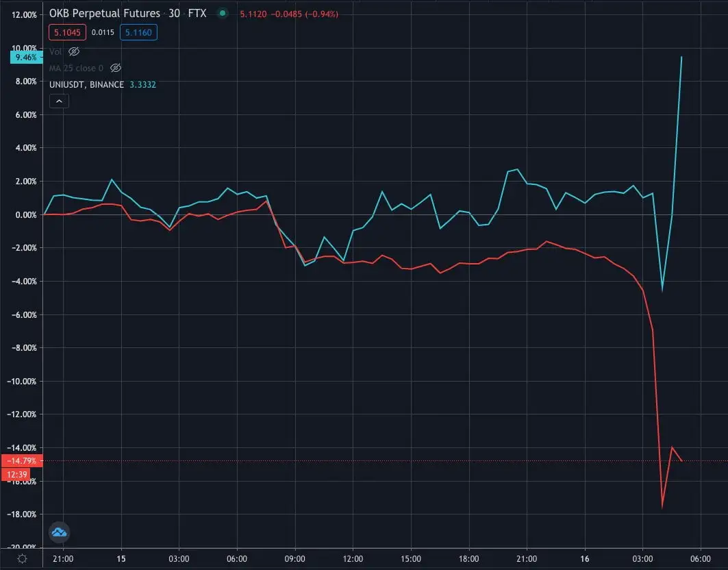Viewport: 728px width, 570px height.
Task: Click the red 5.1045 sell price button
Action: pos(67,32)
